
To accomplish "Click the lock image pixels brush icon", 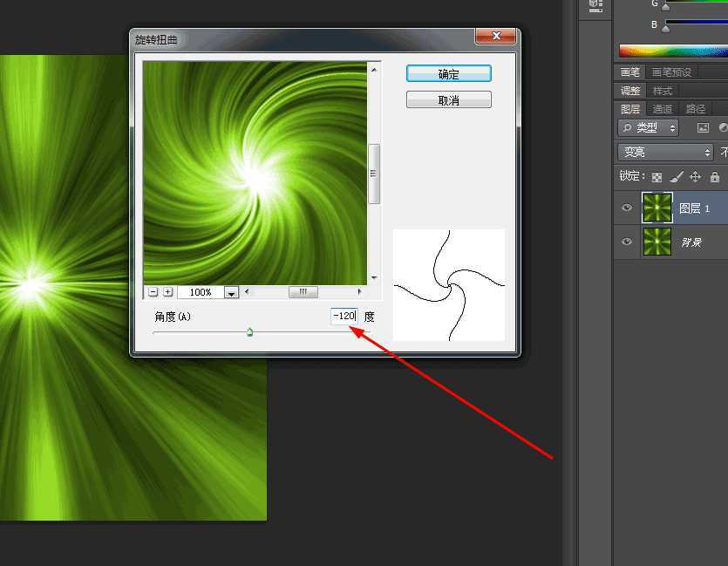I will (x=676, y=177).
